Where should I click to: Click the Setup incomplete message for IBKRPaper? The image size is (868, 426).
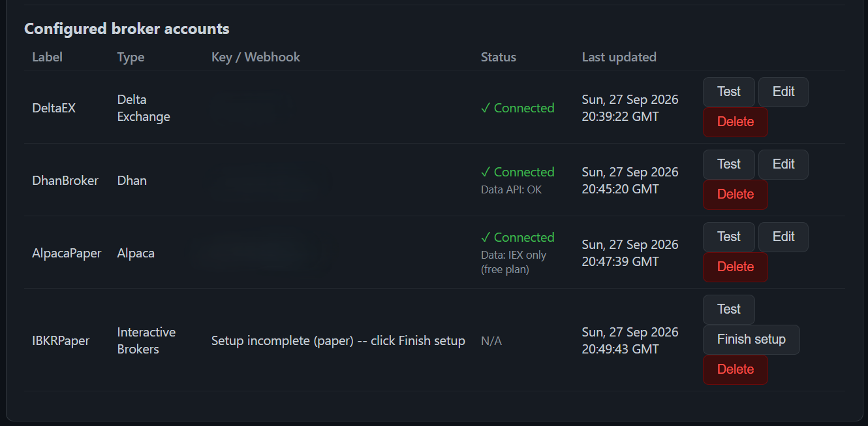[338, 341]
